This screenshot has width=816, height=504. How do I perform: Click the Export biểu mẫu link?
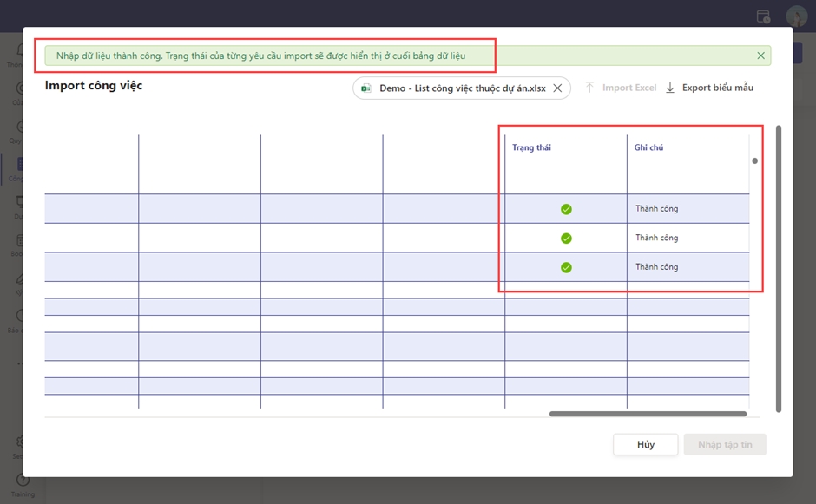[717, 88]
